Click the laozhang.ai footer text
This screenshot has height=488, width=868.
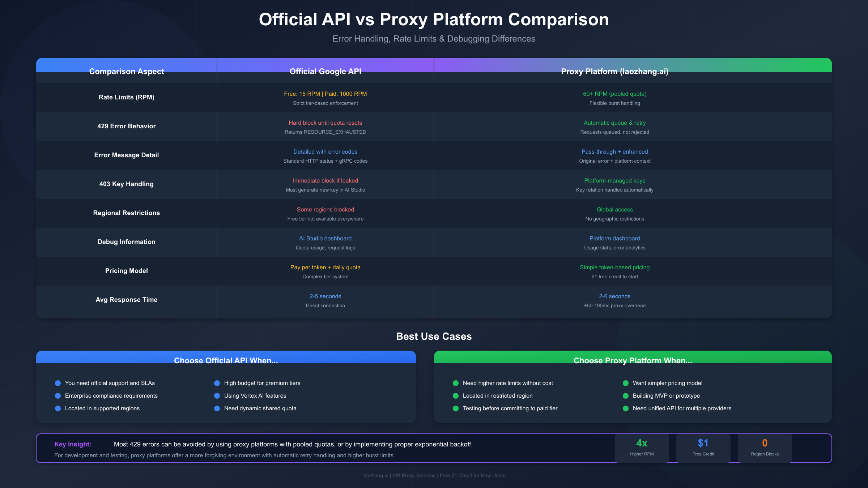tap(434, 475)
